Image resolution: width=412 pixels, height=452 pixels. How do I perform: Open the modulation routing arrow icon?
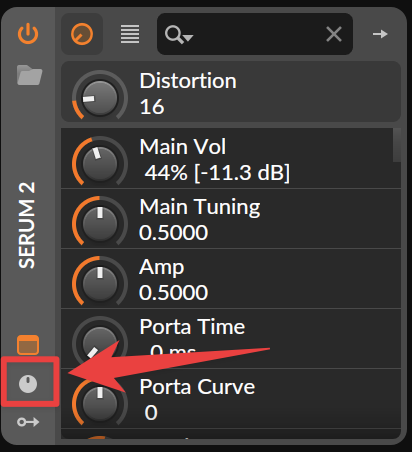pos(28,422)
